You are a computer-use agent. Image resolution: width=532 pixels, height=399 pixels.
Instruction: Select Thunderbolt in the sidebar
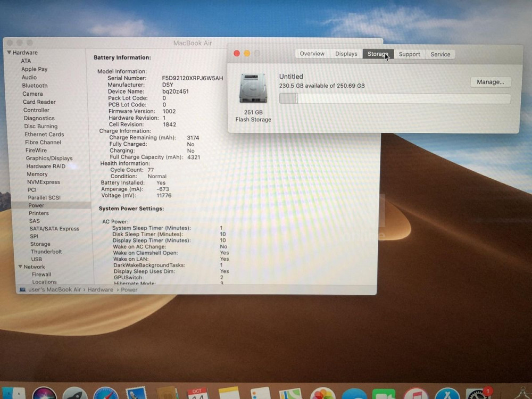46,252
